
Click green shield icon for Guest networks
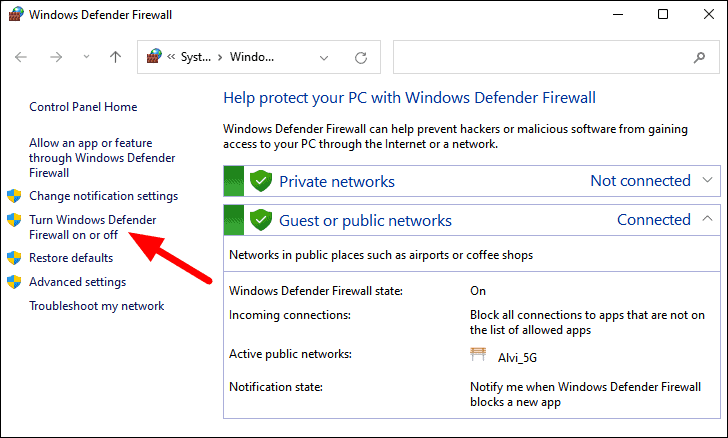tap(261, 220)
